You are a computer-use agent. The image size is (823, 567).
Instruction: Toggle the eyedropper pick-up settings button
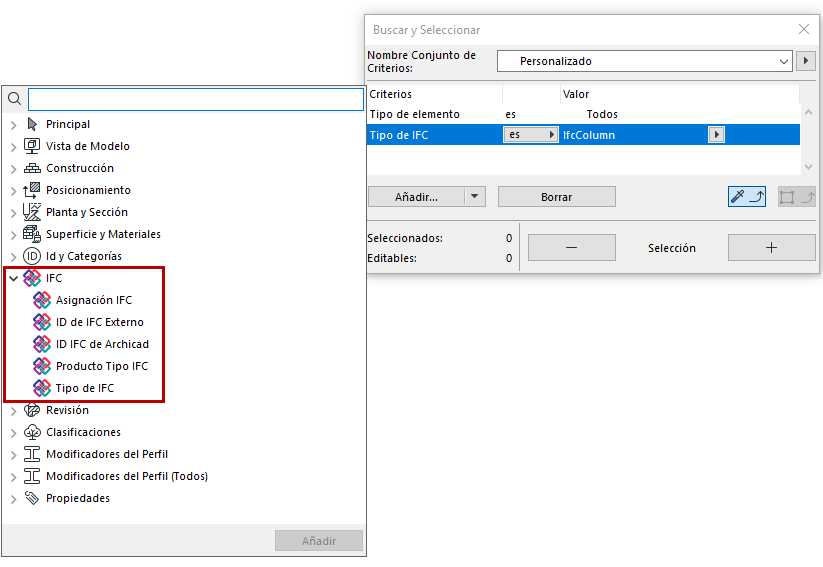[x=746, y=197]
